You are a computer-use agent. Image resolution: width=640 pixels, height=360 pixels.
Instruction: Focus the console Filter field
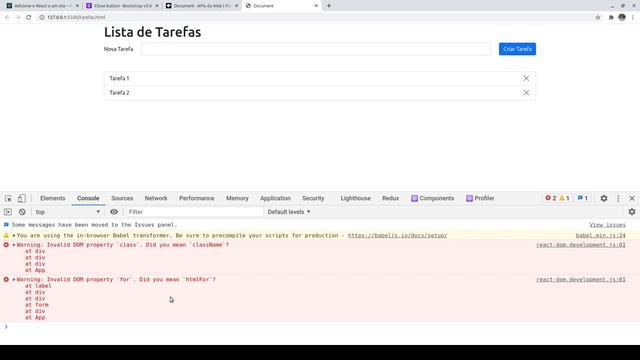click(194, 212)
